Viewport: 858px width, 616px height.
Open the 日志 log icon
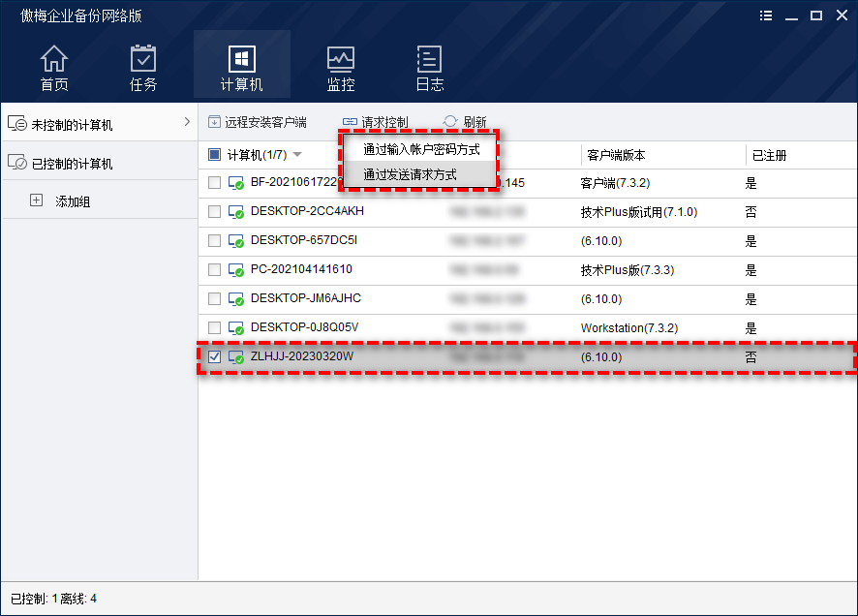pyautogui.click(x=429, y=59)
